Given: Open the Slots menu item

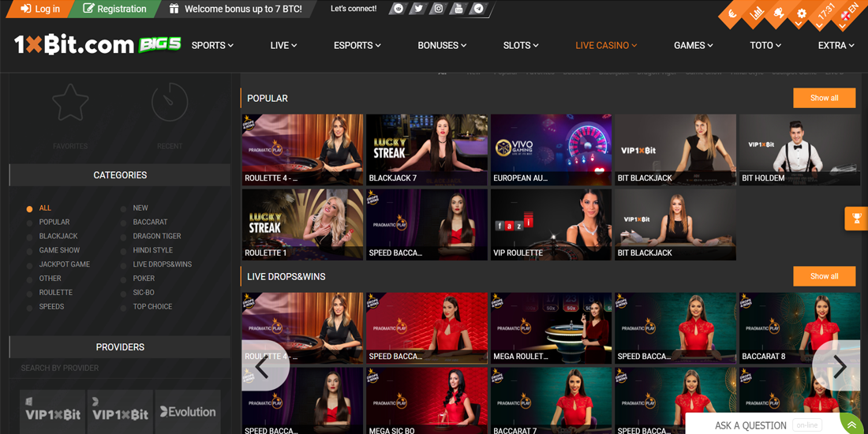Looking at the screenshot, I should click(521, 46).
